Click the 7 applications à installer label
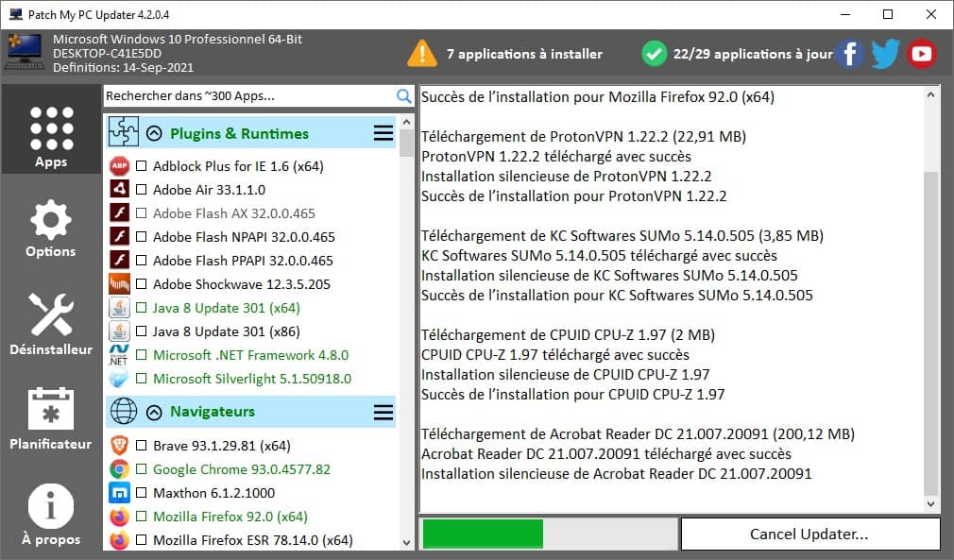The height and width of the screenshot is (560, 954). 524,54
